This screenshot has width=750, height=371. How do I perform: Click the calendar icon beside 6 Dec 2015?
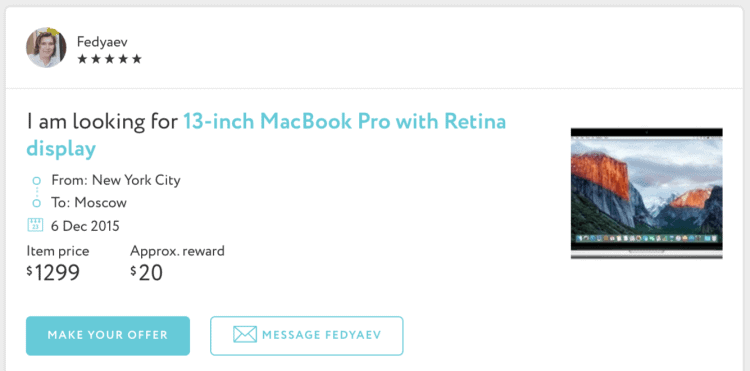(x=35, y=225)
